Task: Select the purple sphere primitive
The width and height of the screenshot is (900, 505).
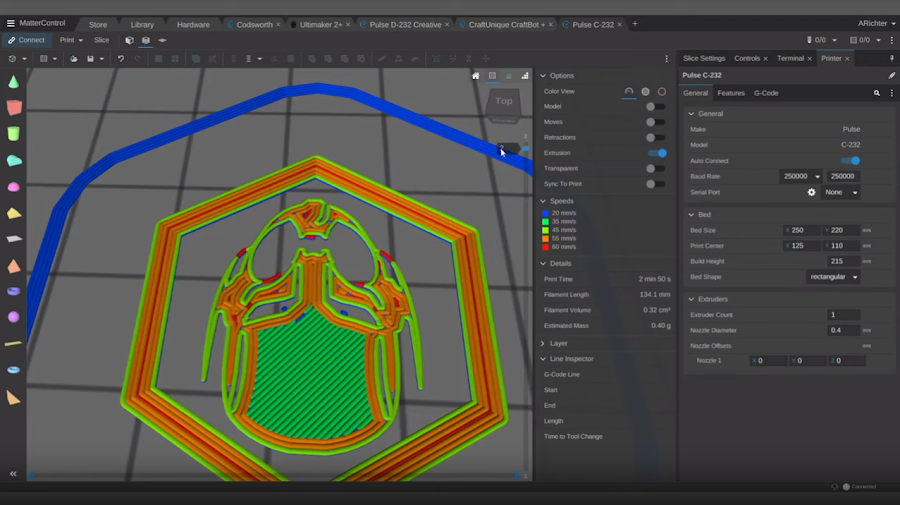Action: click(x=14, y=317)
